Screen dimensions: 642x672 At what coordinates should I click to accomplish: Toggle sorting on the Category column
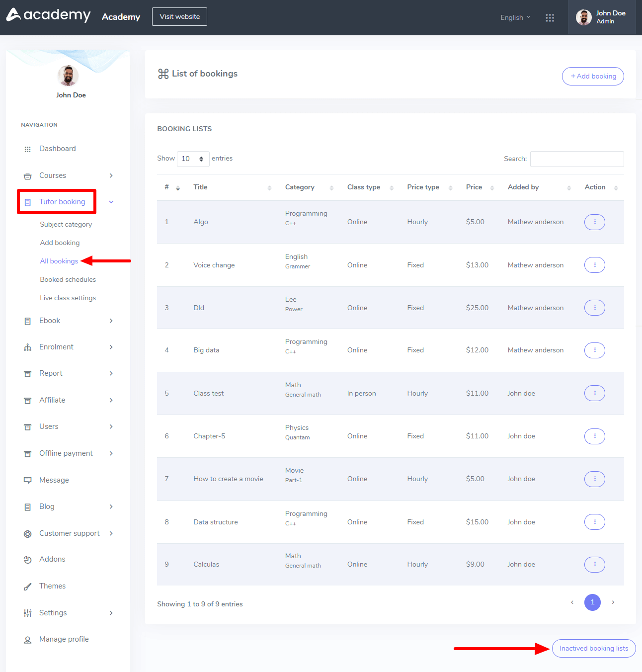[332, 187]
